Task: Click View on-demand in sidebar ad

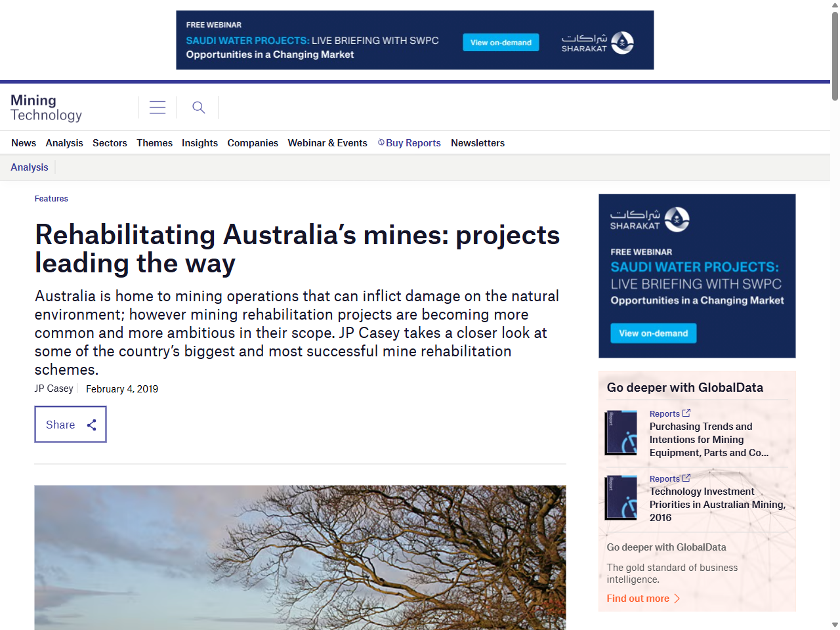Action: point(653,333)
